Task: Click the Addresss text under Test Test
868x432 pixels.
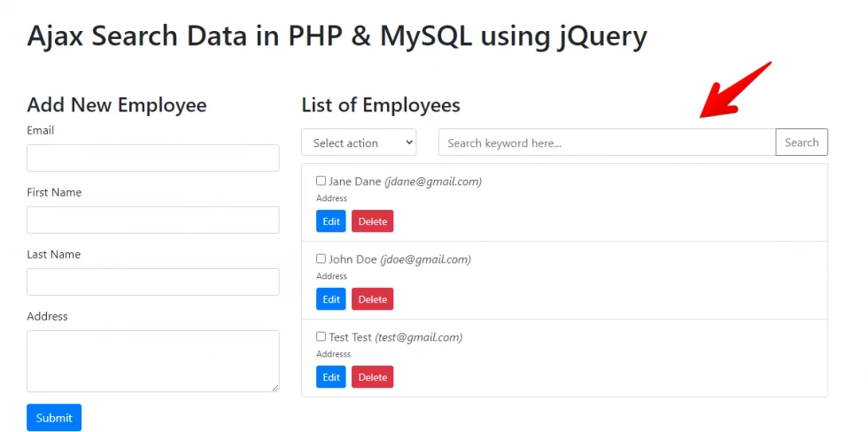Action: (333, 354)
